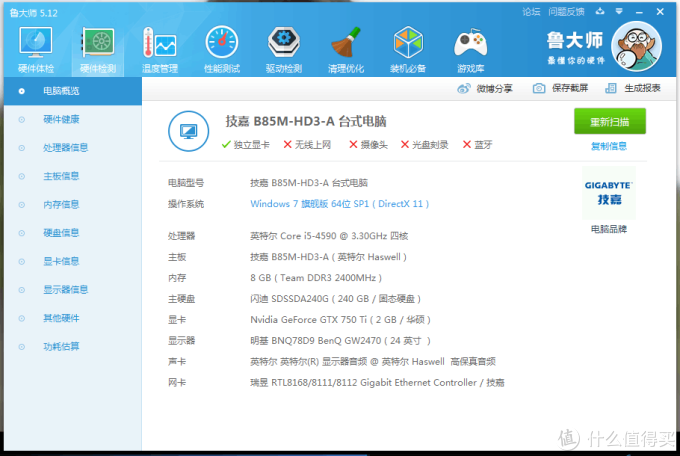Viewport: 680px width, 456px height.
Task: Click the Windows 7 旗舰版 operating system link
Action: tap(340, 204)
